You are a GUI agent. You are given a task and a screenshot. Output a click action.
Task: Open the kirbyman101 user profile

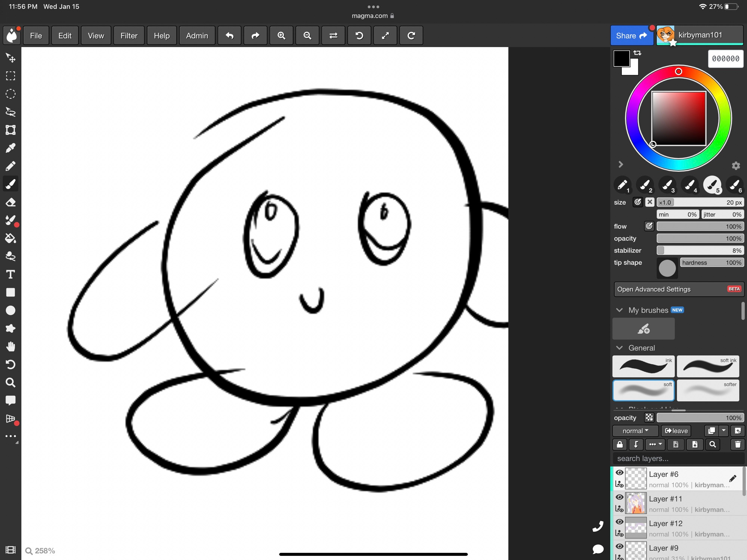coord(700,35)
